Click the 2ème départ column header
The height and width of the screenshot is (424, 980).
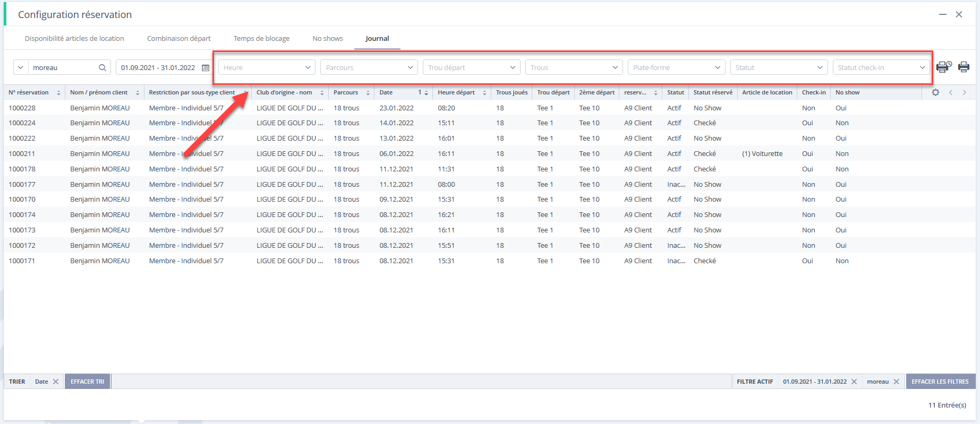[597, 92]
